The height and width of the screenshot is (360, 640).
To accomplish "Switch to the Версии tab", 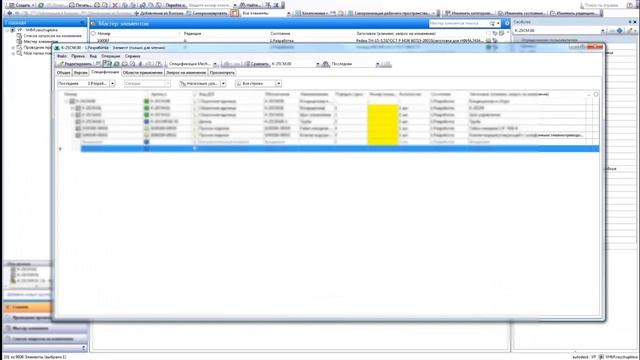I will pyautogui.click(x=80, y=73).
